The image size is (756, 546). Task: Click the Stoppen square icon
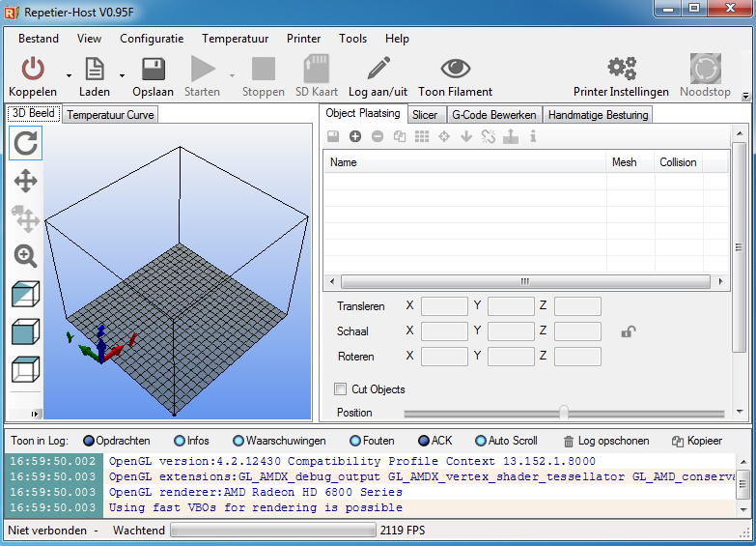point(264,69)
